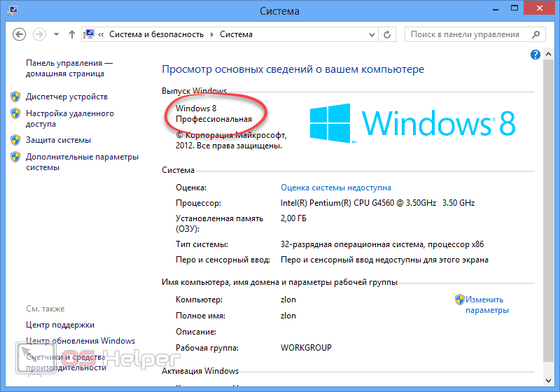This screenshot has height=392, width=560.
Task: Open address bar history dropdown
Action: (372, 34)
